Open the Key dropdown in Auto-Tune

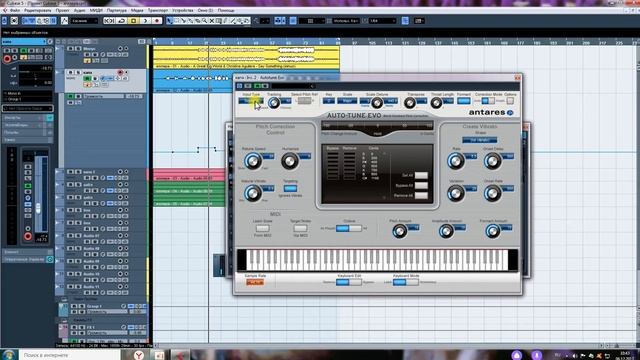pos(329,101)
